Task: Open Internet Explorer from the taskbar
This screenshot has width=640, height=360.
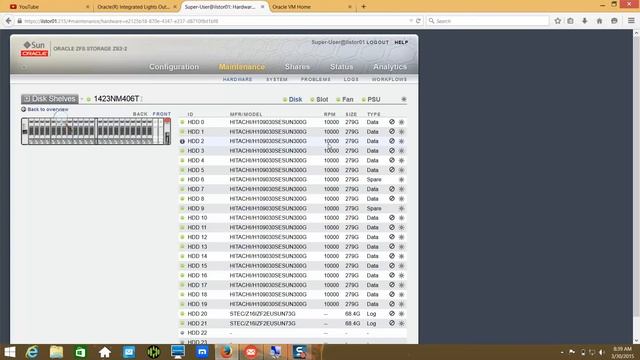Action: tap(32, 352)
